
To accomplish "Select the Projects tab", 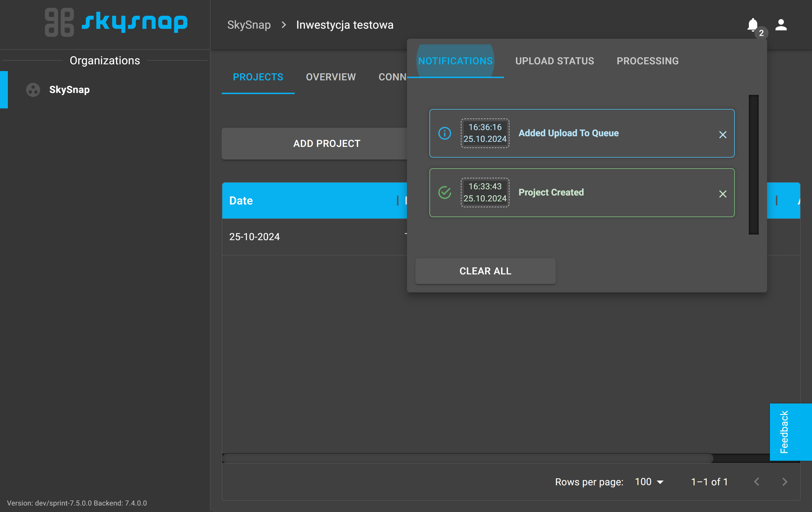I will (258, 77).
